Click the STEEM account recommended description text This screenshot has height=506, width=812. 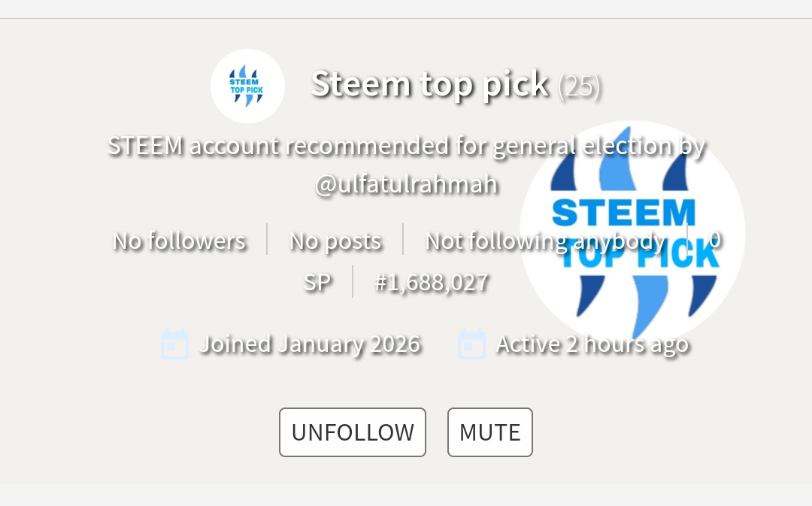pos(406,145)
